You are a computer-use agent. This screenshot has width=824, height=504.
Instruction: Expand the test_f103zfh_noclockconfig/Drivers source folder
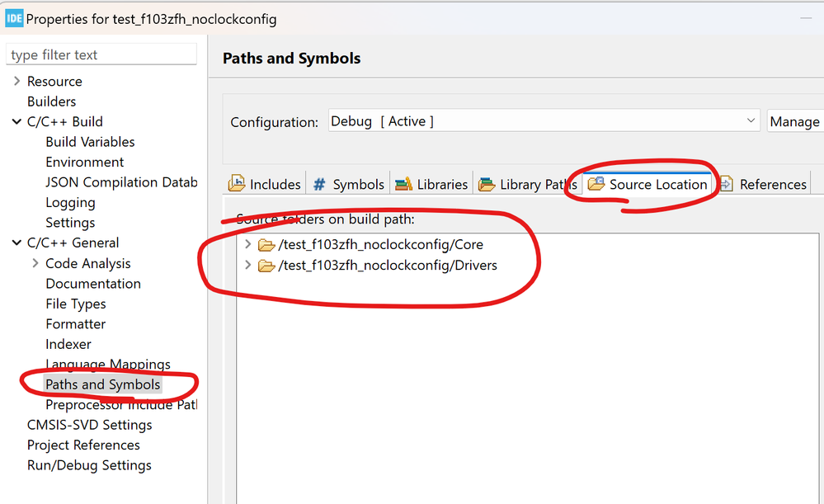tap(248, 265)
